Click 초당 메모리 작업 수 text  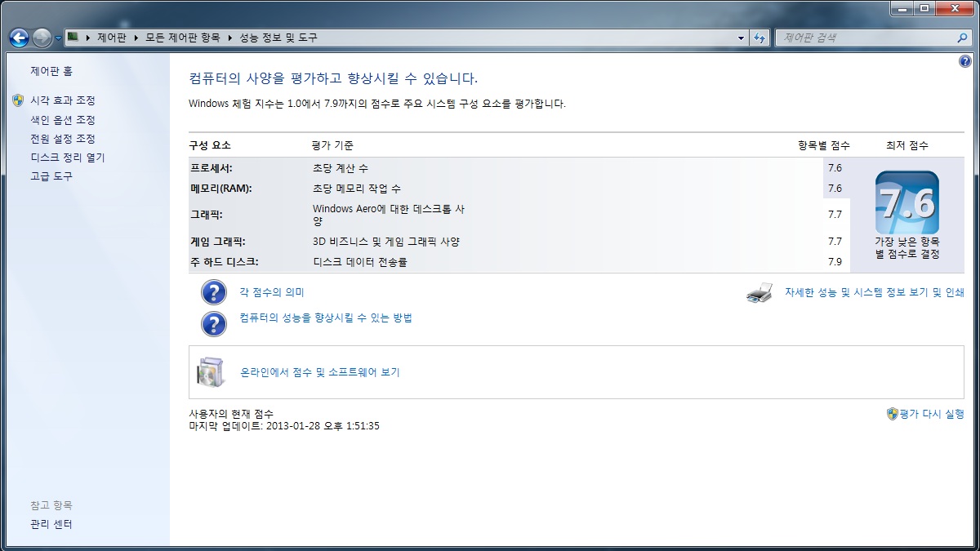[x=356, y=188]
